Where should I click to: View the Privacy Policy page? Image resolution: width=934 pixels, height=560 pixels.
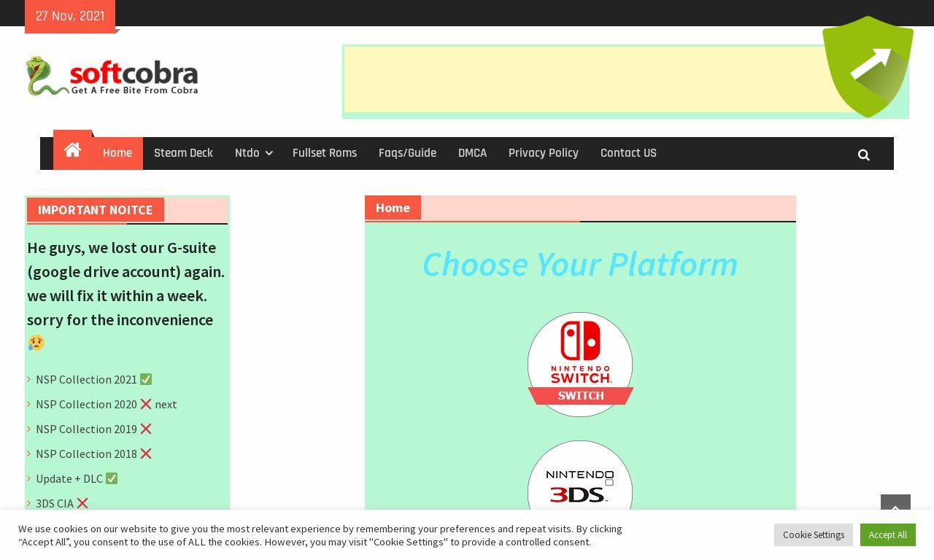click(544, 153)
